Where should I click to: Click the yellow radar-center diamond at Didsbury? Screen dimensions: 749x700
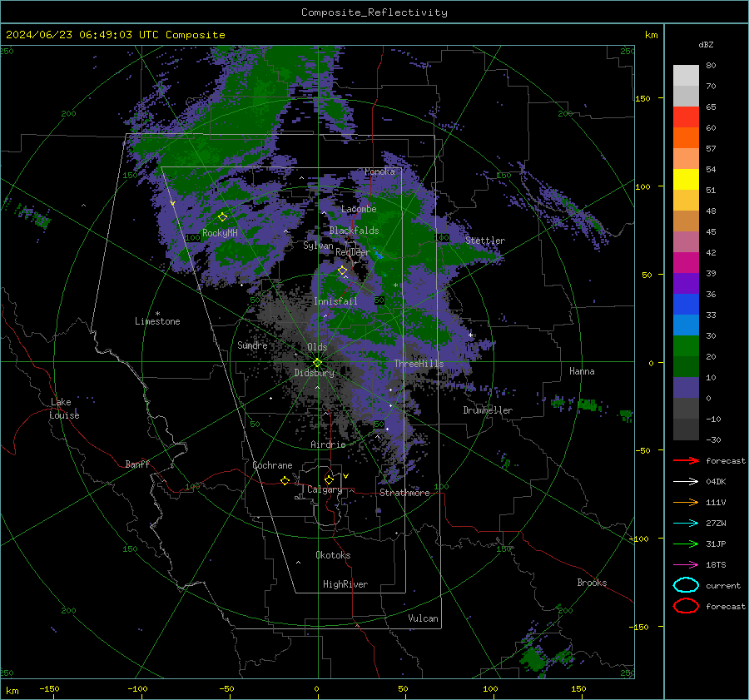pyautogui.click(x=318, y=363)
